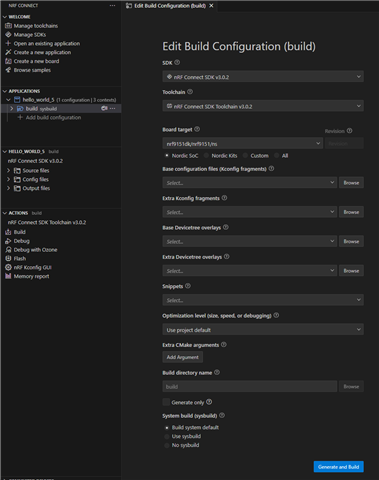Open Manage toolchains in Welcome section
Image resolution: width=379 pixels, height=480 pixels.
[36, 26]
